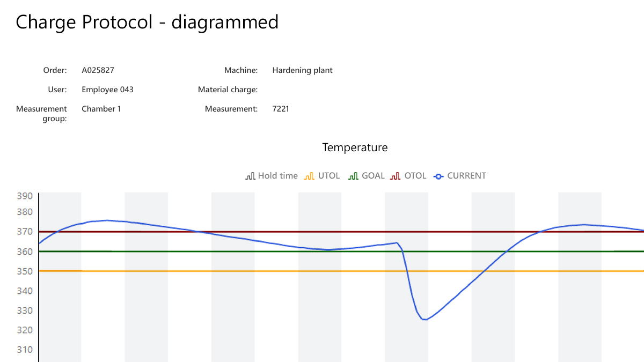The height and width of the screenshot is (362, 644).
Task: Click the gray Hold time legend icon
Action: coord(250,176)
